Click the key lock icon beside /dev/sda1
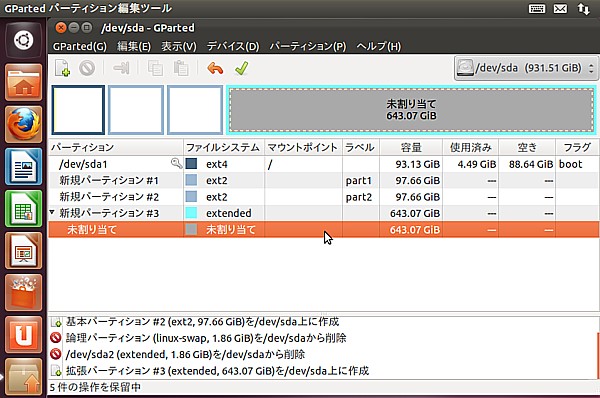The image size is (600, 398). (x=176, y=164)
